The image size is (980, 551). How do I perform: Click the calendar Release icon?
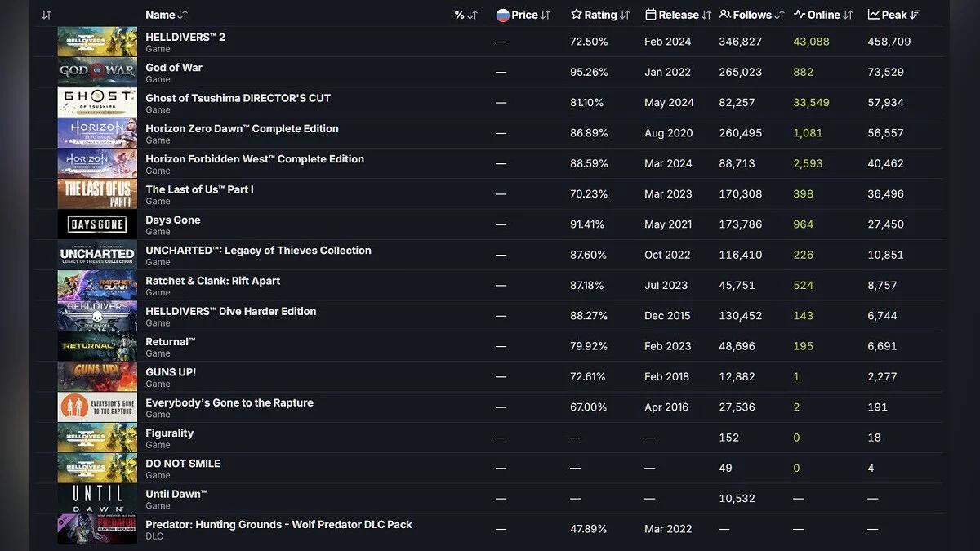point(651,15)
